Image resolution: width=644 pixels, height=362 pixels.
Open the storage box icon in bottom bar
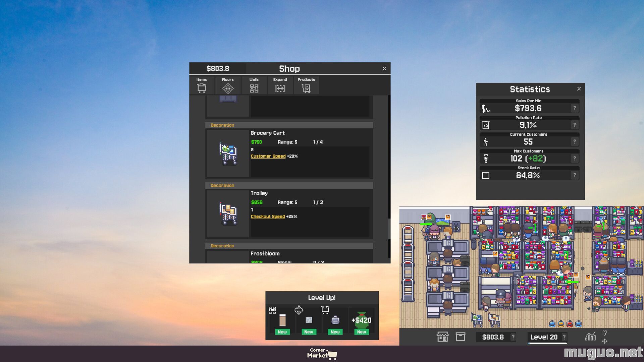pos(461,337)
